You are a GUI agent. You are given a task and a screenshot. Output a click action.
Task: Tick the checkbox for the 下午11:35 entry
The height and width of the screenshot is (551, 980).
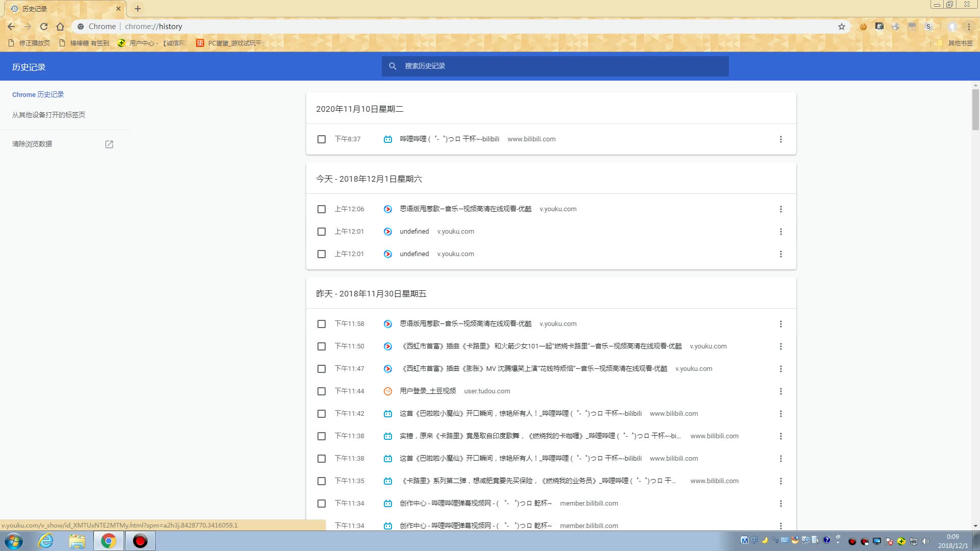click(x=322, y=481)
